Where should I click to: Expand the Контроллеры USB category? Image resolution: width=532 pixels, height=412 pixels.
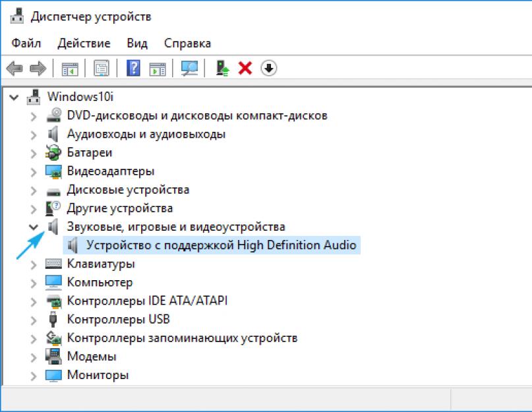point(33,320)
